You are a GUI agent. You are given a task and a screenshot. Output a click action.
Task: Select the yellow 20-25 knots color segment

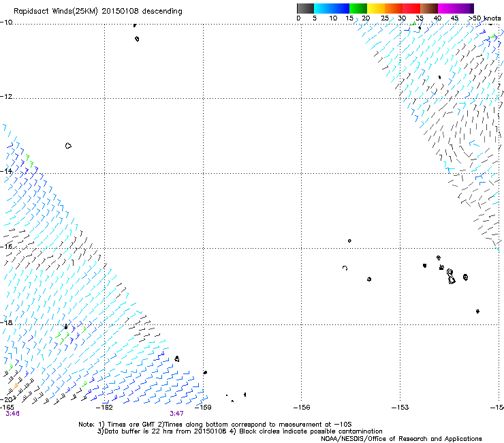tap(376, 8)
